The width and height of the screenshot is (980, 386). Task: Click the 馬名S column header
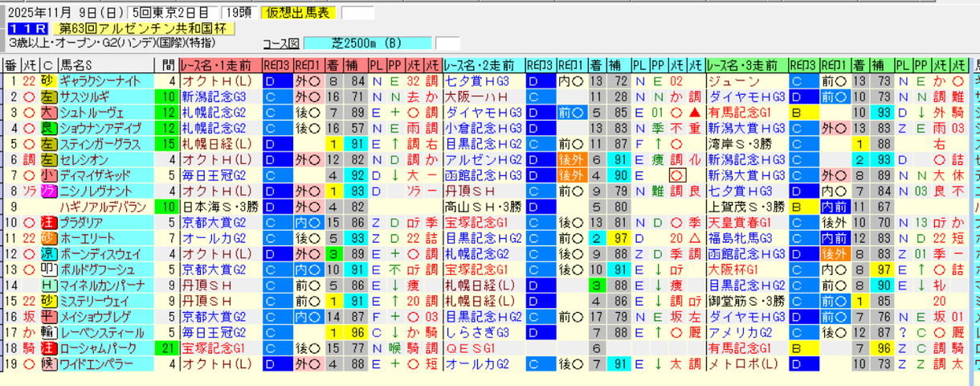(104, 65)
